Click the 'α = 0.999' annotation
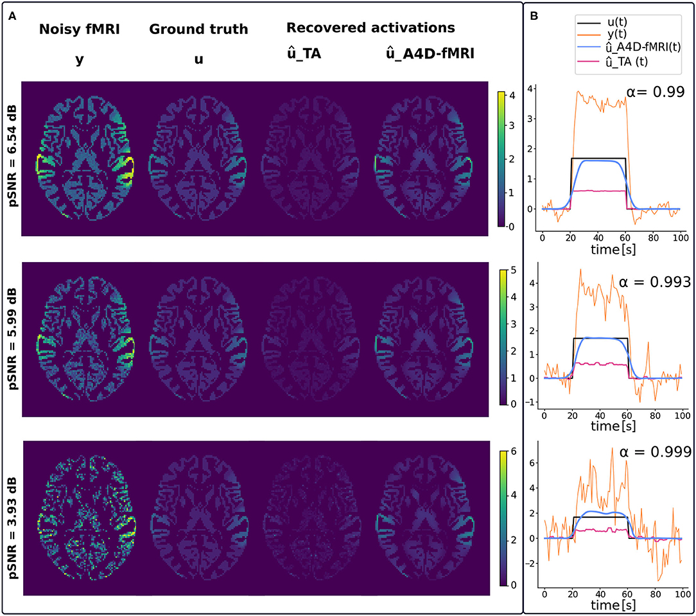Viewport: 696px width, 616px height. [656, 452]
